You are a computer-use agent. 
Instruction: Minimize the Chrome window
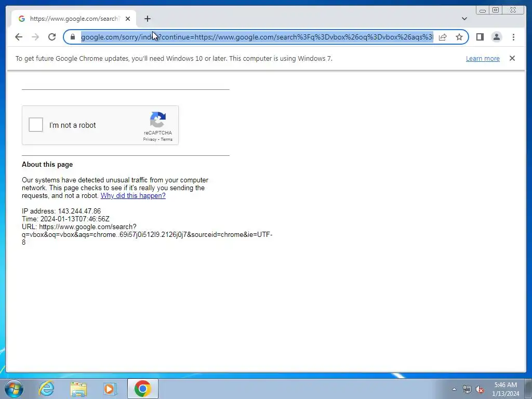point(483,10)
